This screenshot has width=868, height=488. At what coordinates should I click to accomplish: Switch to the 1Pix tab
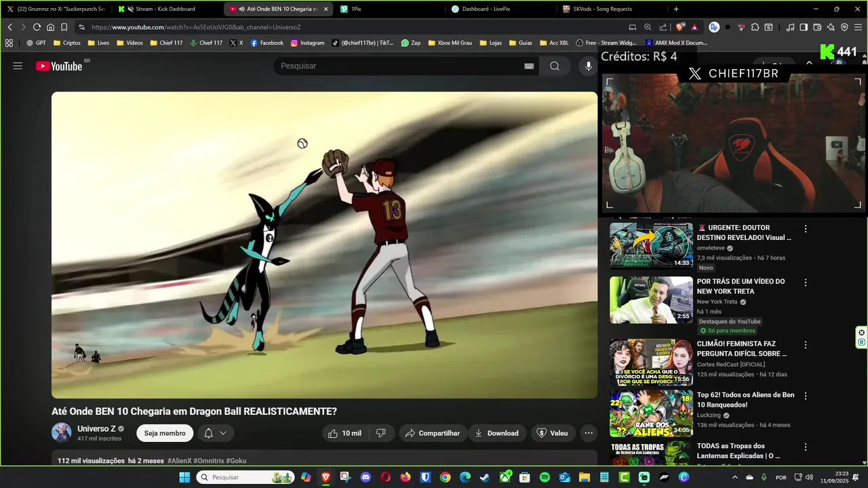(389, 9)
